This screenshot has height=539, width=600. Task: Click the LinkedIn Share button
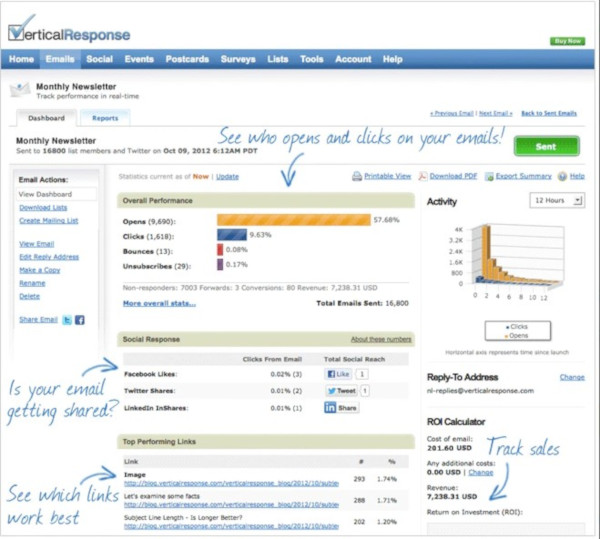(x=342, y=408)
